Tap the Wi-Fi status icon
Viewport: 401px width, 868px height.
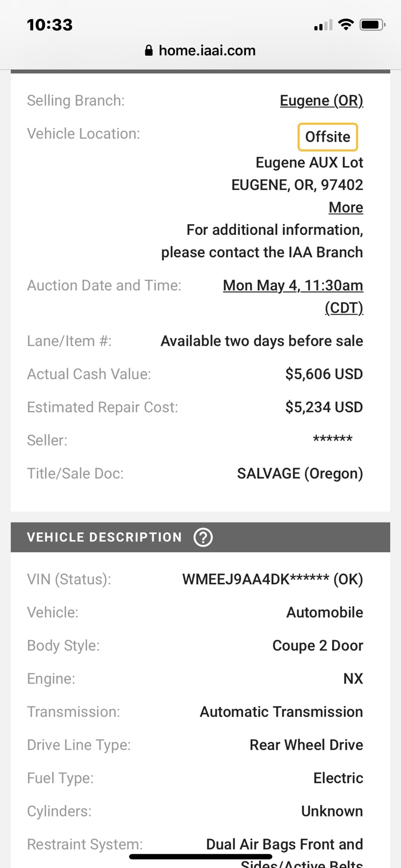click(346, 24)
